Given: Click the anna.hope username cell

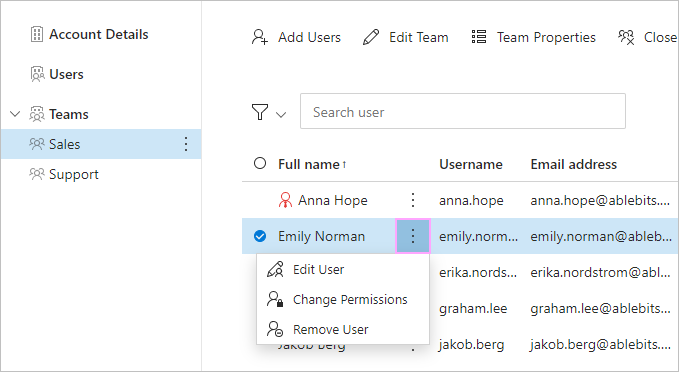Looking at the screenshot, I should coord(471,201).
